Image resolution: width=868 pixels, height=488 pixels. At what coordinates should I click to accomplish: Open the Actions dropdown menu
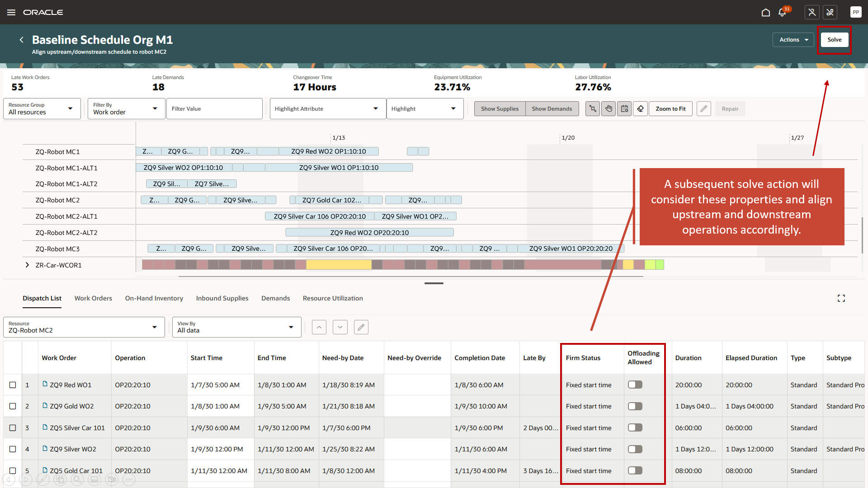pos(793,40)
